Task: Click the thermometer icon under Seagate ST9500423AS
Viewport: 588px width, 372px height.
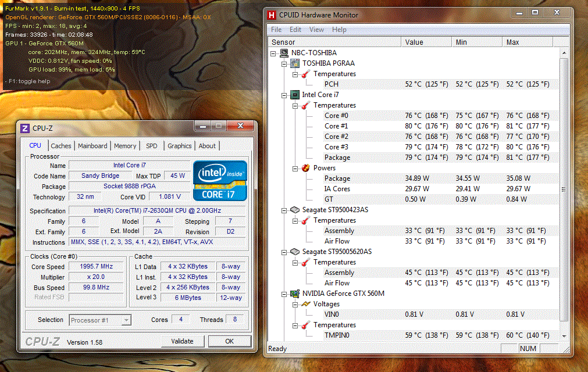Action: pos(306,220)
